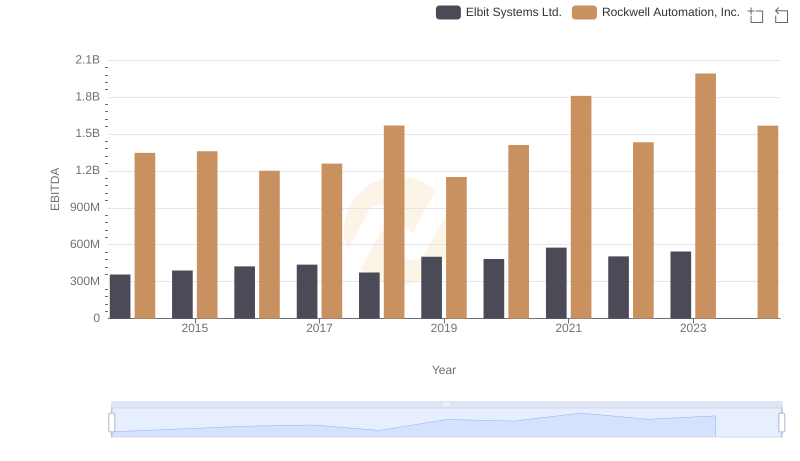Click the 2021 x-axis label
Screen dimensions: 800x461
point(568,328)
